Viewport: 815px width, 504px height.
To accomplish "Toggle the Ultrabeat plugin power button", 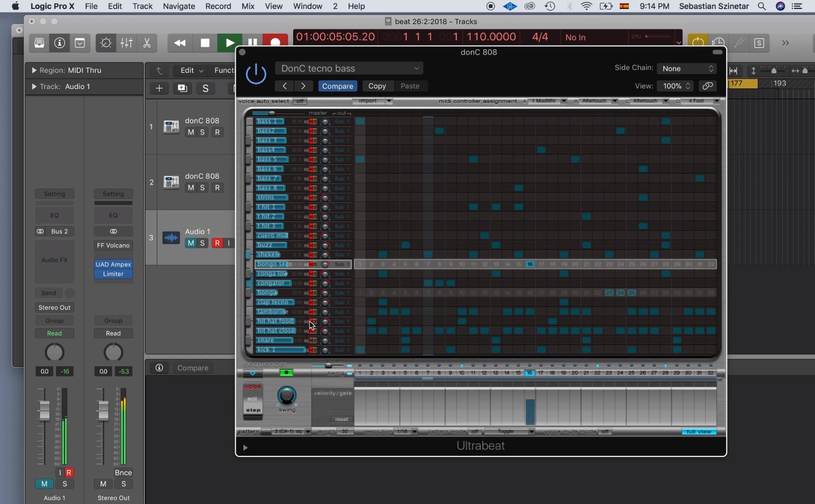I will 256,74.
